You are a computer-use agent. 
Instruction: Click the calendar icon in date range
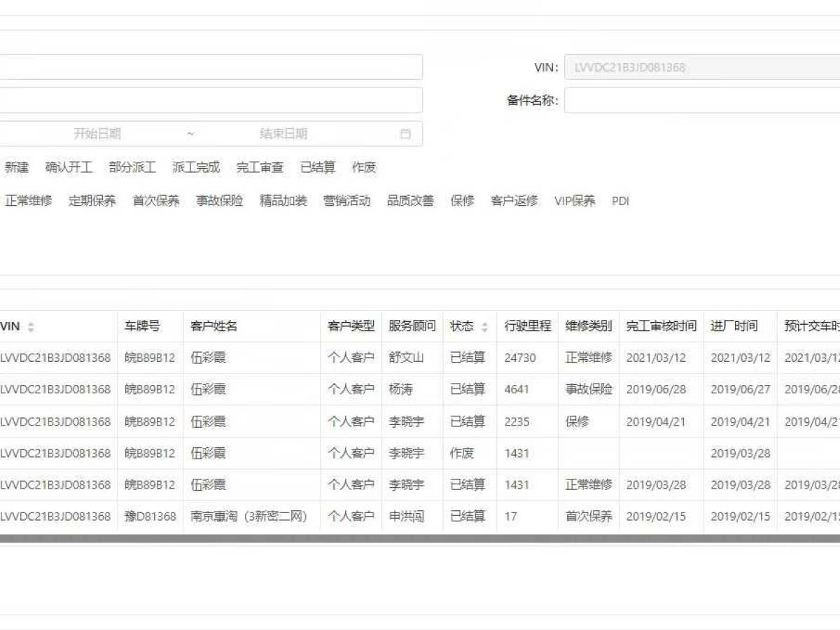coord(405,134)
